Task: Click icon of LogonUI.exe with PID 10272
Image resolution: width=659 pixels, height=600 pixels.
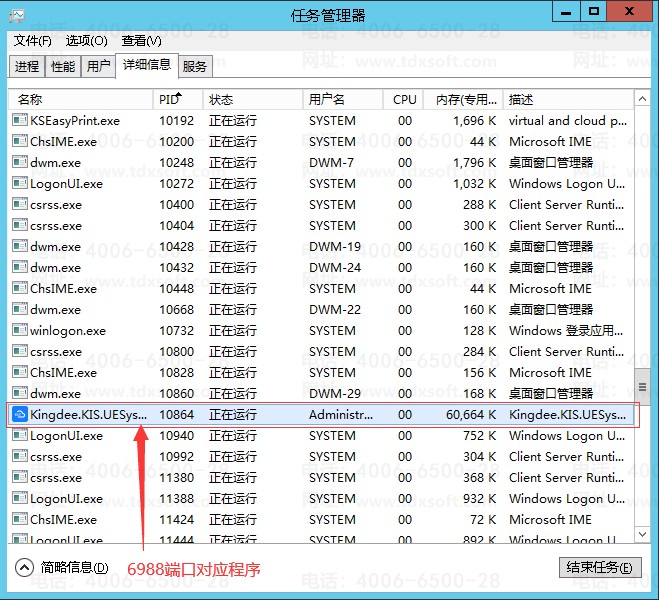Action: click(20, 183)
